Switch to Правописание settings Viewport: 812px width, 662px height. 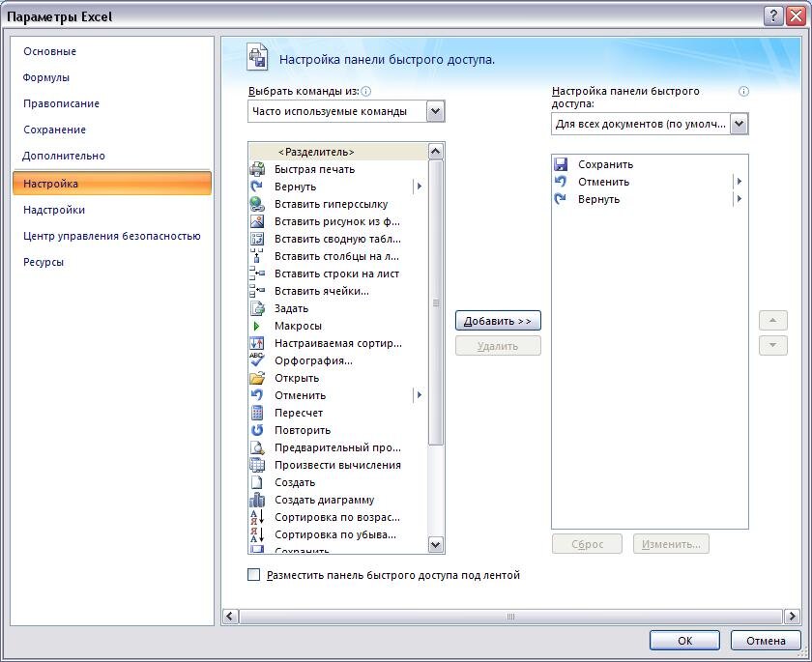pyautogui.click(x=61, y=103)
